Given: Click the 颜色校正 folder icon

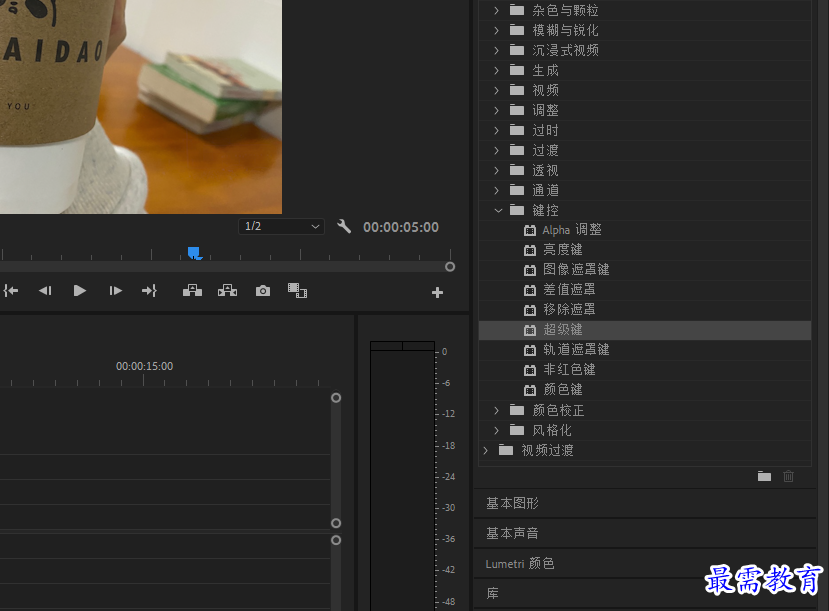Looking at the screenshot, I should [x=517, y=410].
